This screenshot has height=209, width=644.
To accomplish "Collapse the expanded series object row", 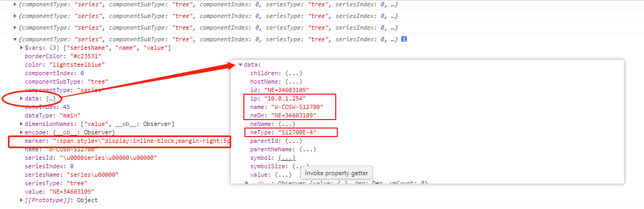I will (15, 40).
